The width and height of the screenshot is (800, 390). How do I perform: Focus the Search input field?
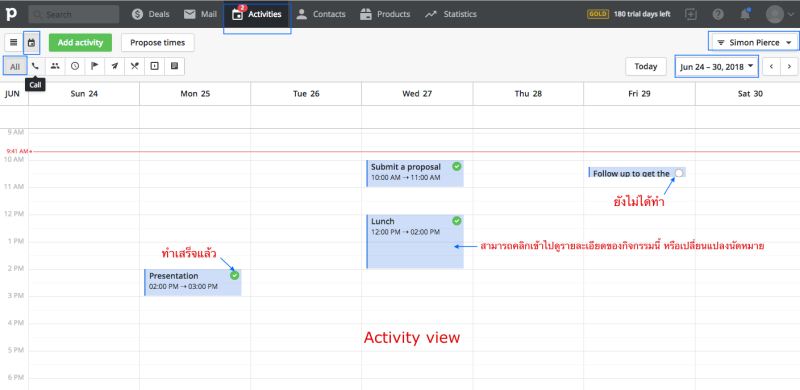(x=74, y=14)
